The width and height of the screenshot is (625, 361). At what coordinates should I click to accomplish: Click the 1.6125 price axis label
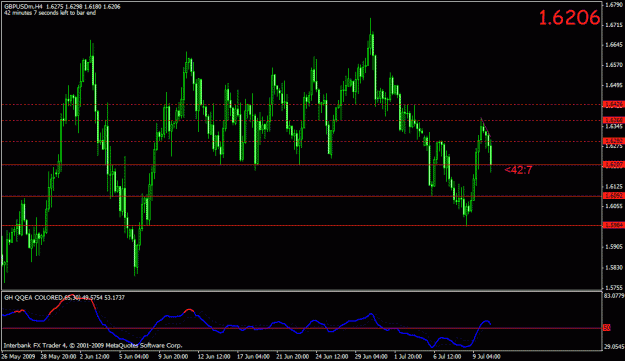614,186
